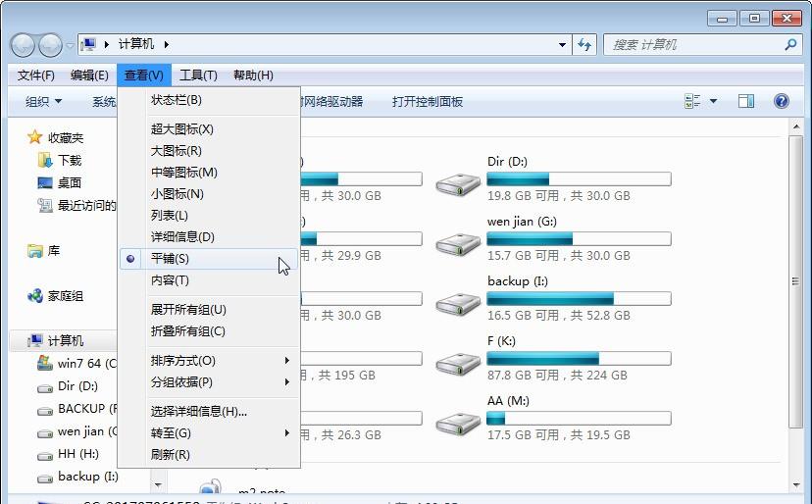Click the Dir (D:) drive icon in main pane

coord(458,184)
